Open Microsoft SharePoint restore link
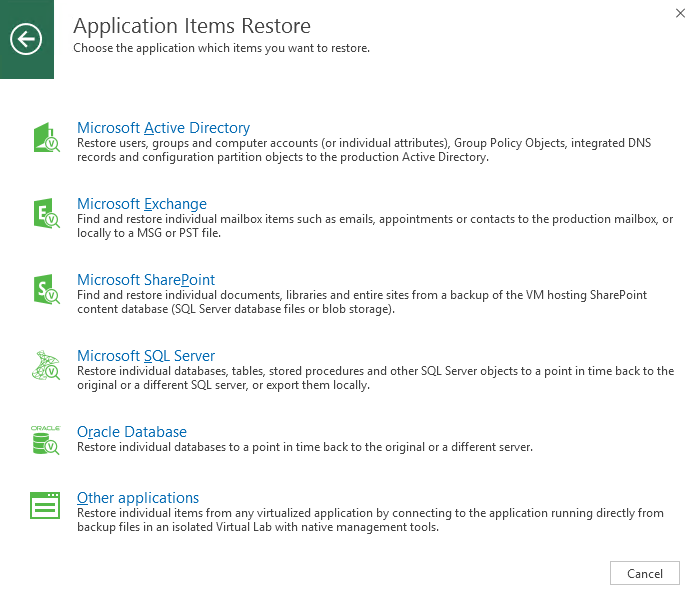The height and width of the screenshot is (596, 696). click(146, 280)
